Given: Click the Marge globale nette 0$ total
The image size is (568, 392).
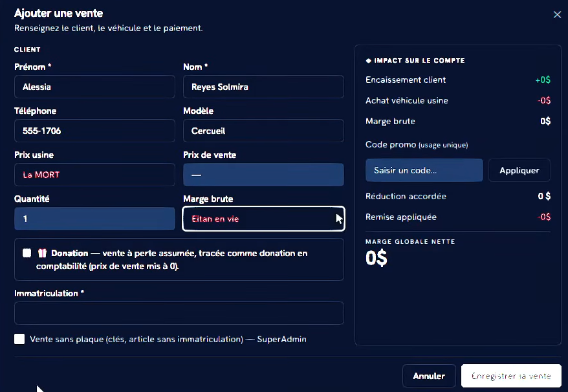Looking at the screenshot, I should [377, 258].
